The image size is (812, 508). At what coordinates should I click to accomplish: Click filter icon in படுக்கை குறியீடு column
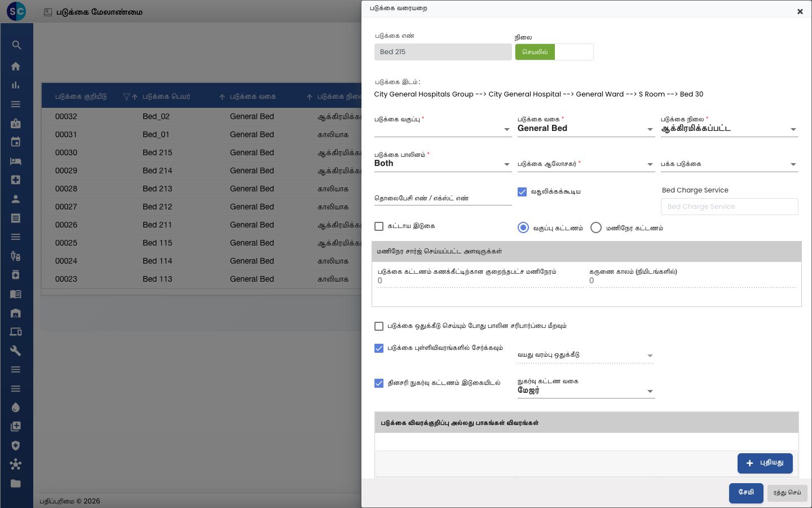(x=126, y=97)
